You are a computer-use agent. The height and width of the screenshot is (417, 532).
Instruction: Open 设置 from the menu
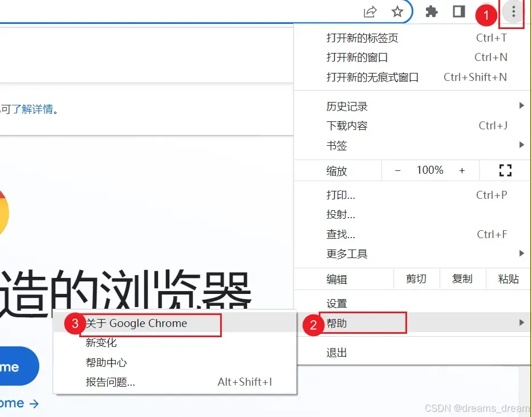point(413,303)
